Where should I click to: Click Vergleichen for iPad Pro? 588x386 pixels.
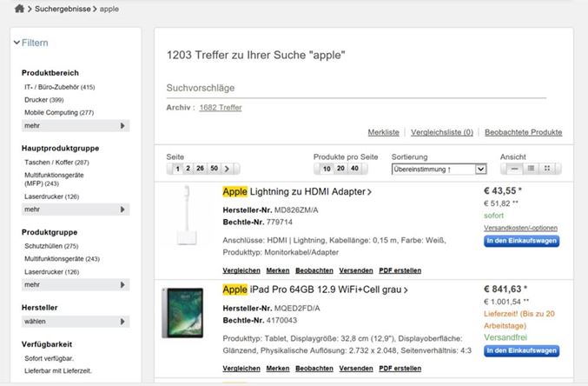(241, 369)
